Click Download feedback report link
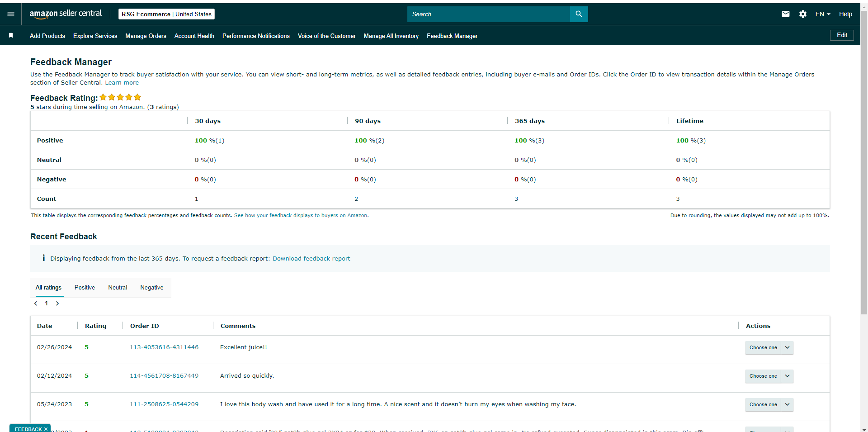868x432 pixels. (311, 259)
